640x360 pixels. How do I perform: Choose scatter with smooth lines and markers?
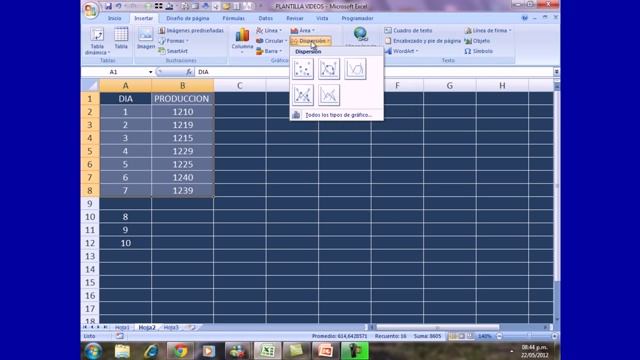pos(329,69)
